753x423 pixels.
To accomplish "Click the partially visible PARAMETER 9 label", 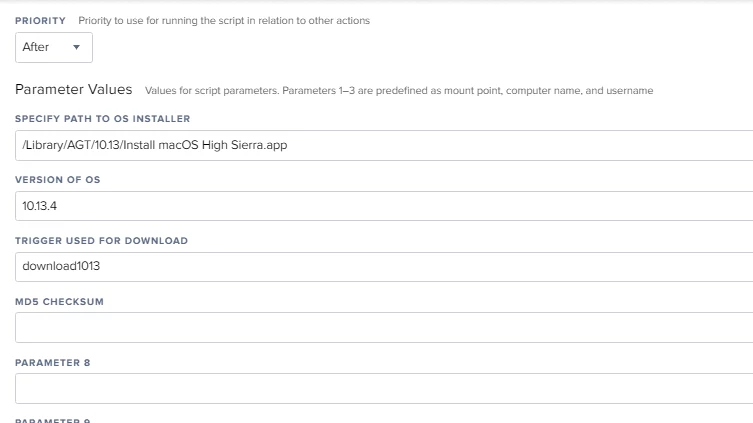I will [52, 420].
